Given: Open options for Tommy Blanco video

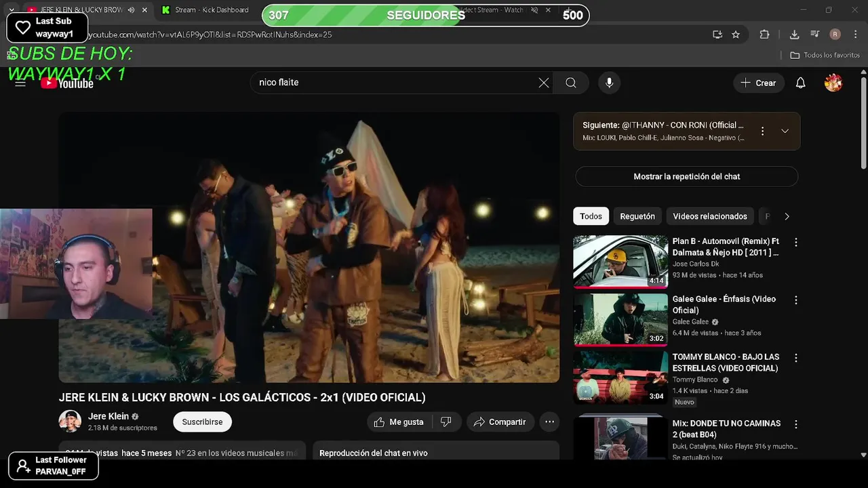Looking at the screenshot, I should coord(796,357).
